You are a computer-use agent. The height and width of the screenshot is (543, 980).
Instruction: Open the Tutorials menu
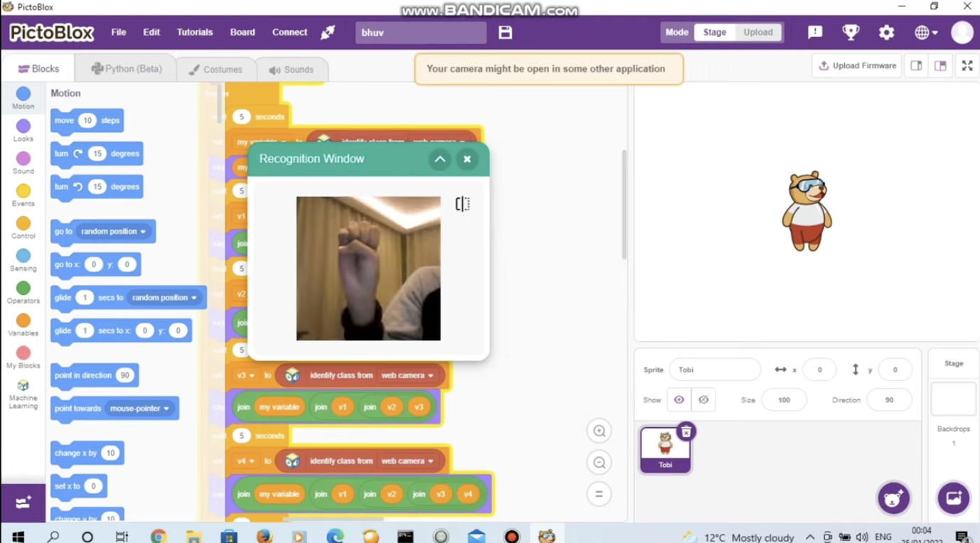coord(194,32)
